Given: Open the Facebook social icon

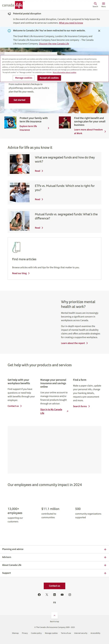Looking at the screenshot, I should [39, 595].
